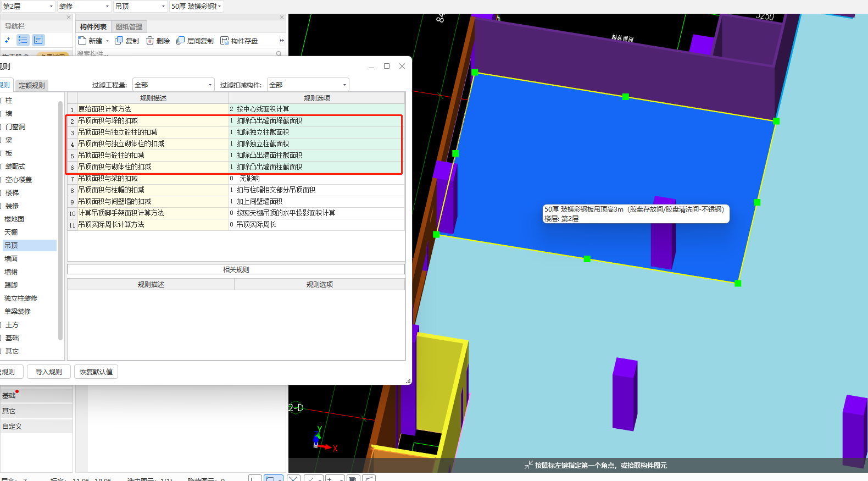Close the rules dialog window

coord(402,66)
